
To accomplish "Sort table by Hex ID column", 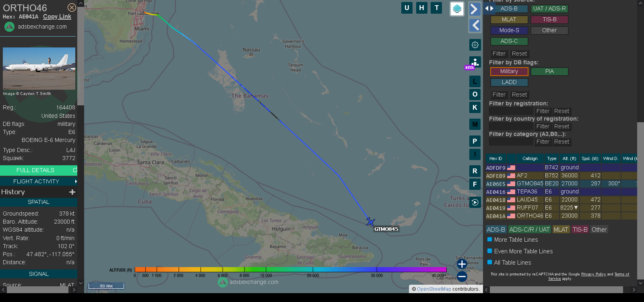I will point(496,158).
